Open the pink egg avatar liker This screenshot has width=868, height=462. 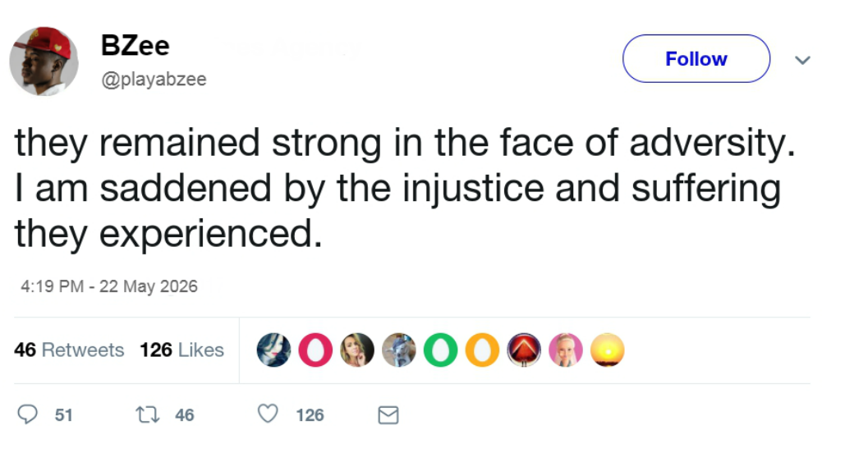pos(316,350)
